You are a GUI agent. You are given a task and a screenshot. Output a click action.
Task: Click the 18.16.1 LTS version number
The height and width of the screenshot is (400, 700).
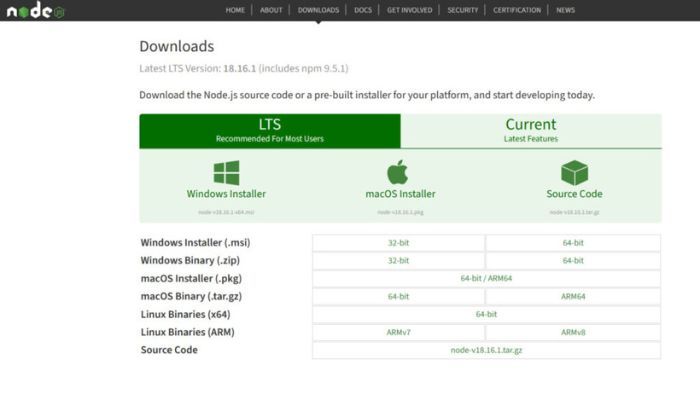pyautogui.click(x=240, y=68)
